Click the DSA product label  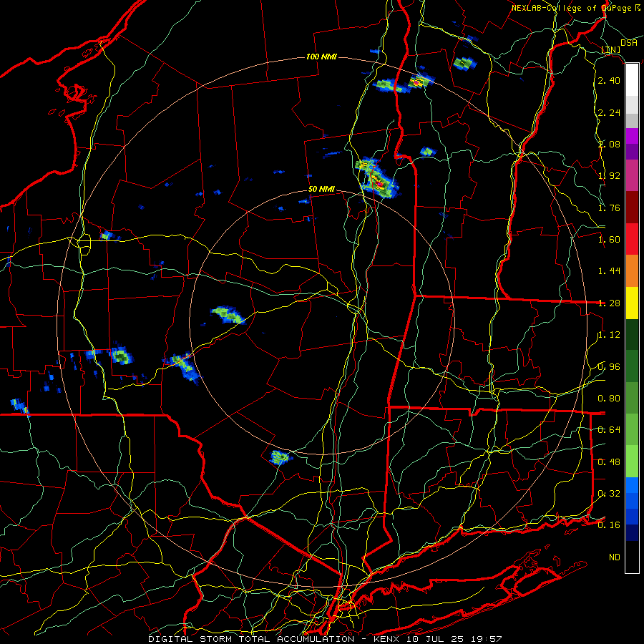(629, 42)
